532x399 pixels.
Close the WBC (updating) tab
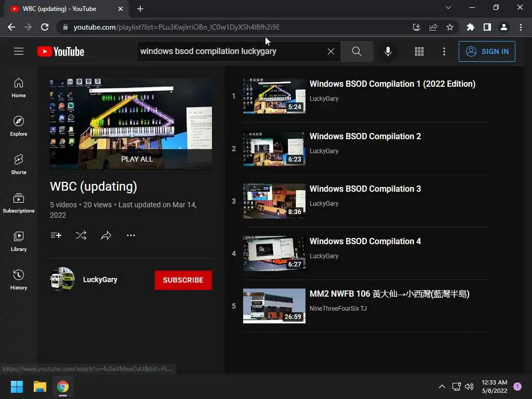pos(121,9)
